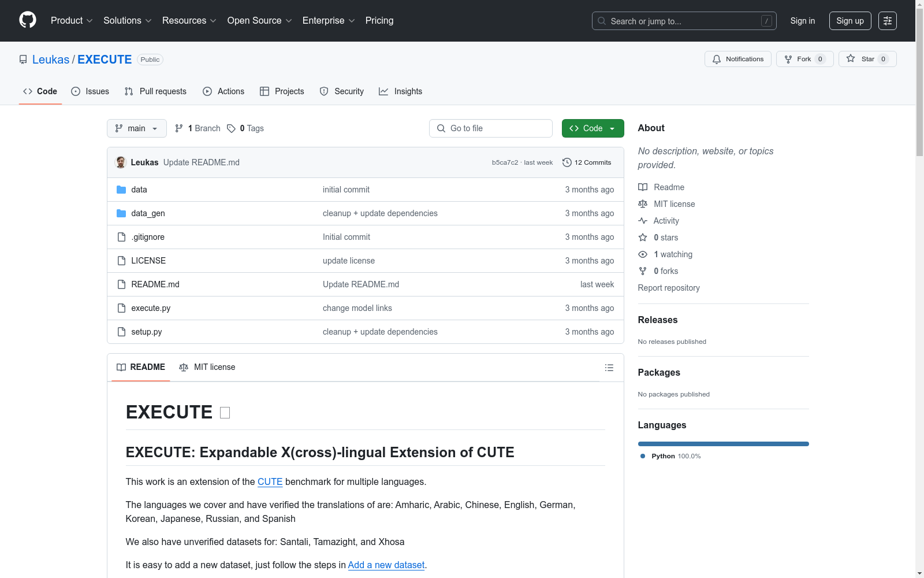Open commit hash b5ca7c2

505,162
